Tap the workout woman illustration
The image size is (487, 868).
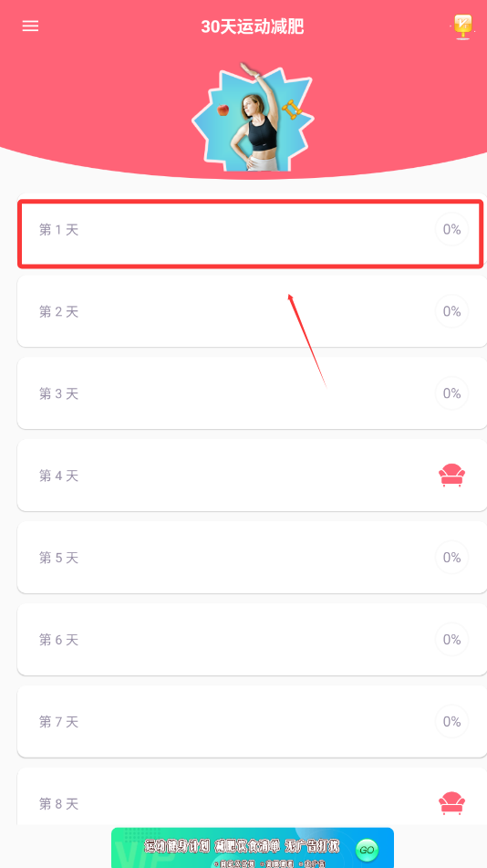tap(253, 118)
